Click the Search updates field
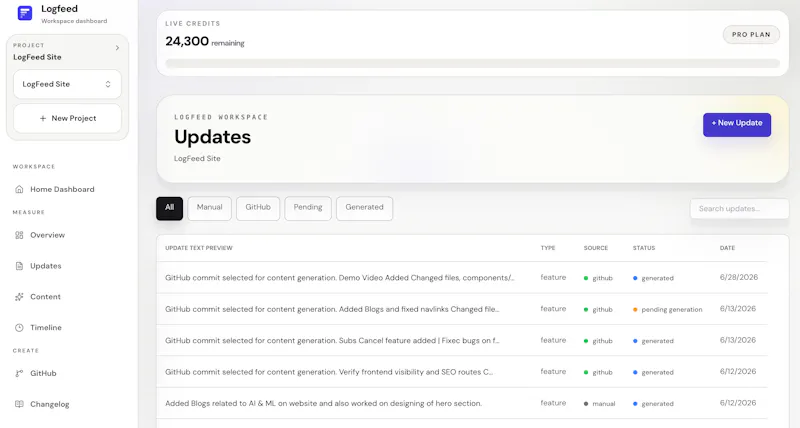The width and height of the screenshot is (800, 428). pos(739,209)
